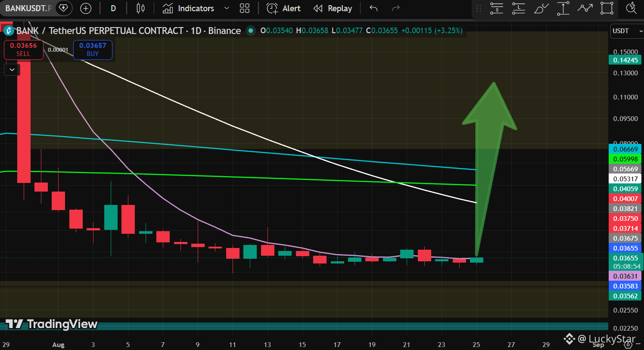Select the Long Position drawing tool

click(518, 8)
